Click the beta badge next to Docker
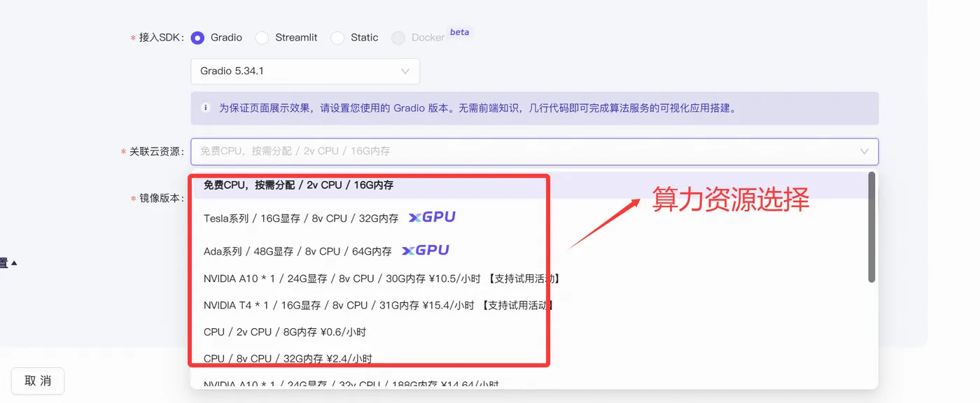 click(x=459, y=32)
